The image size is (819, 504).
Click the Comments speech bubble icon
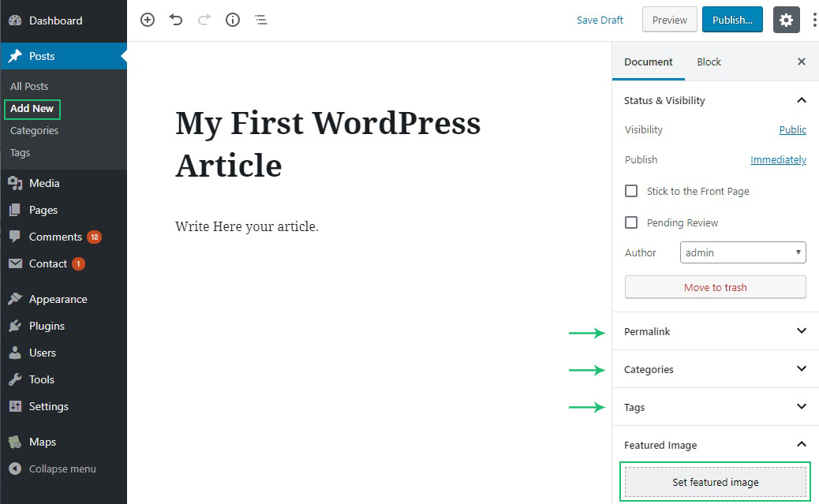15,237
